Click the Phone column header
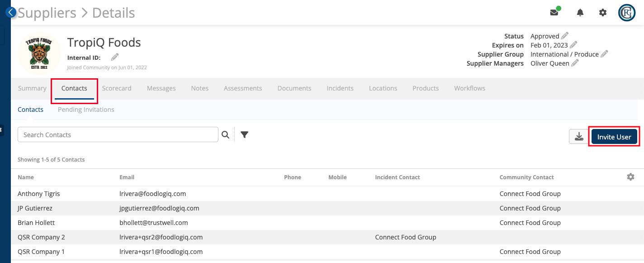The image size is (644, 263). pos(293,177)
